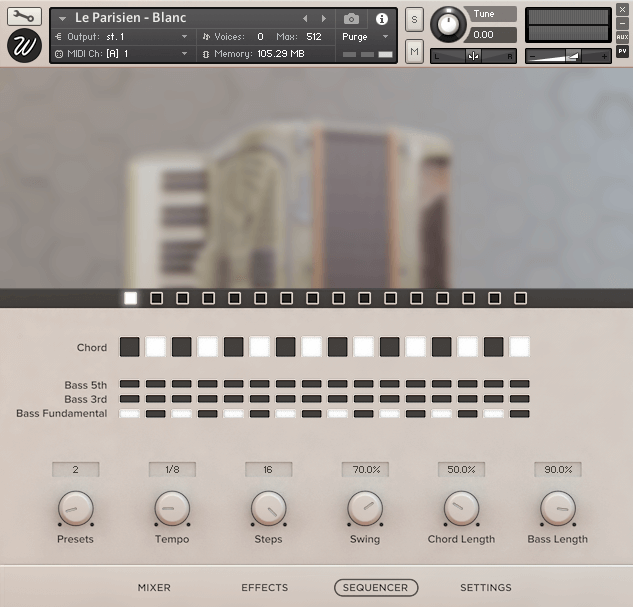The height and width of the screenshot is (607, 633).
Task: Open the SETTINGS page
Action: pos(485,588)
